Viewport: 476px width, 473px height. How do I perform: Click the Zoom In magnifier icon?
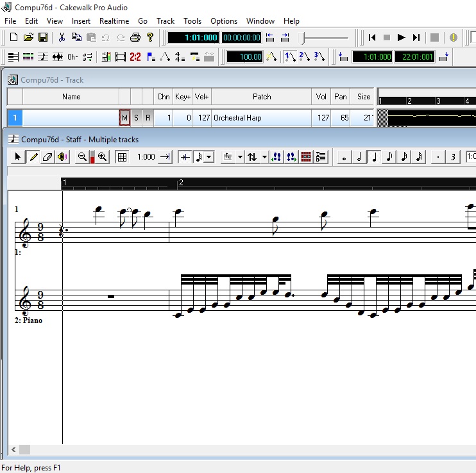[102, 157]
